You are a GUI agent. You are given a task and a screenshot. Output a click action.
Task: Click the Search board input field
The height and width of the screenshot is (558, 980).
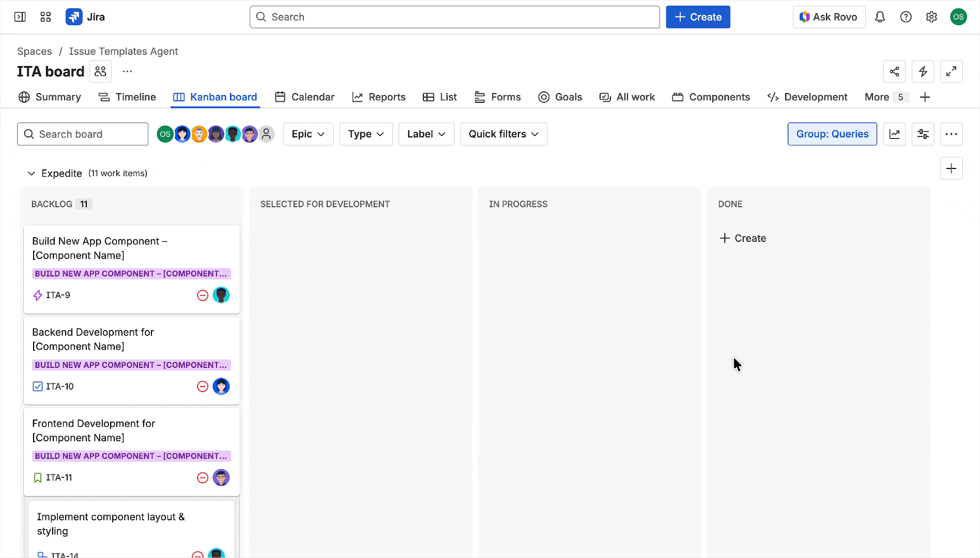pos(83,134)
